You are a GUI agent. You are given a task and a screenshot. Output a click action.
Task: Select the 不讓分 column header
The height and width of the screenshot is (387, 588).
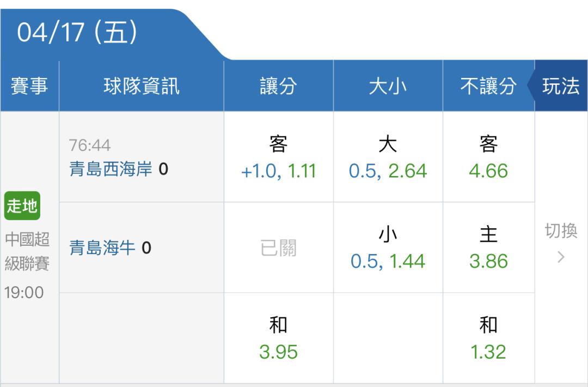pyautogui.click(x=488, y=86)
